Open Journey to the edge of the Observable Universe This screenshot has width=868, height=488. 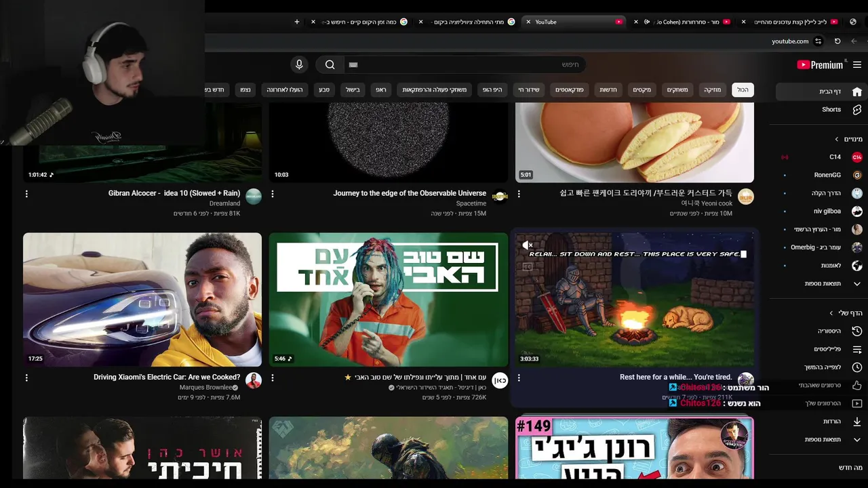tap(410, 193)
